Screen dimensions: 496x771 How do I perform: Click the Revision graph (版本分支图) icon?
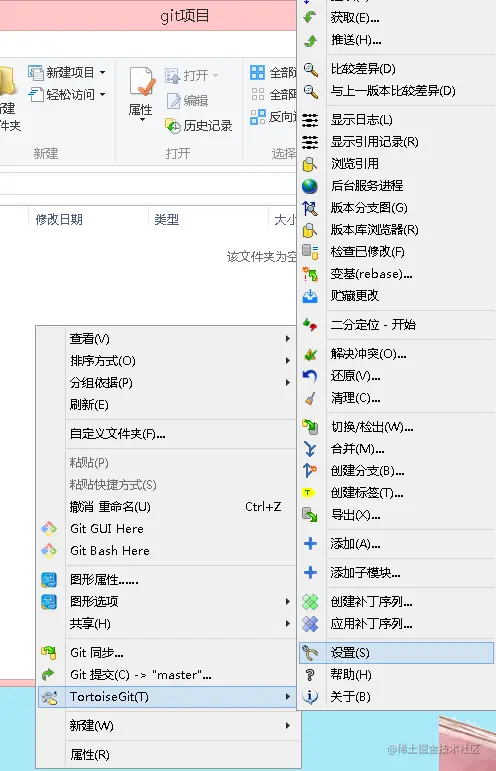pos(310,208)
